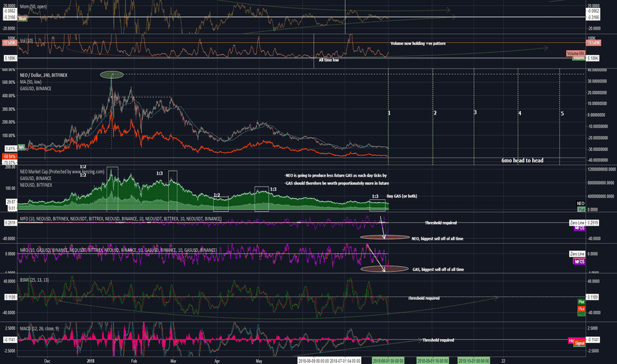The image size is (617, 364).
Task: Click MFO indicator title starting with 10, NEOUSD
Action: [120, 218]
